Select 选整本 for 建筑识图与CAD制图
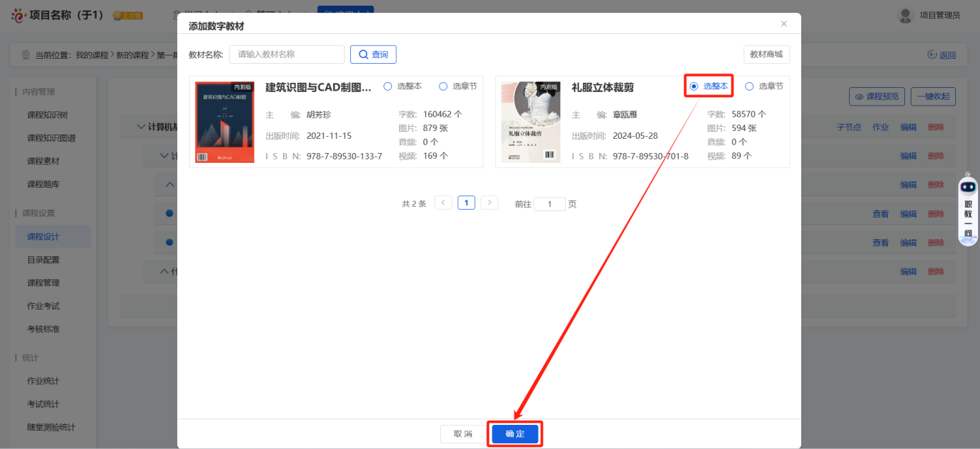Image resolution: width=980 pixels, height=449 pixels. coord(388,86)
